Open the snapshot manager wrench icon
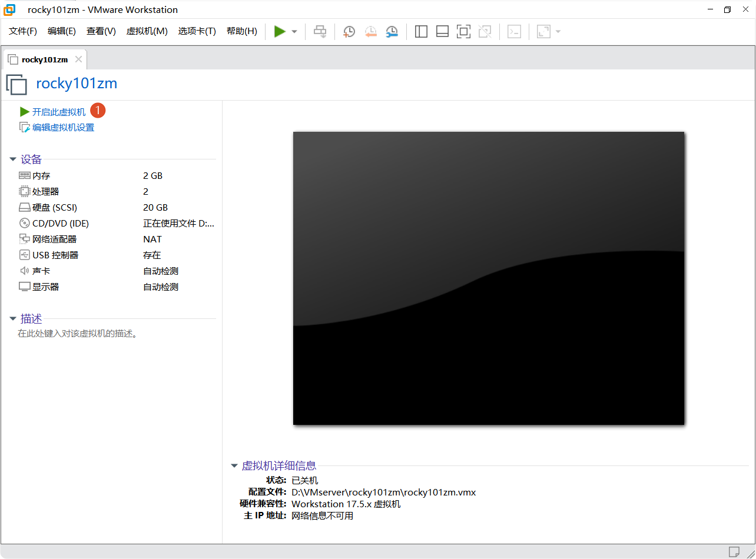 [392, 32]
